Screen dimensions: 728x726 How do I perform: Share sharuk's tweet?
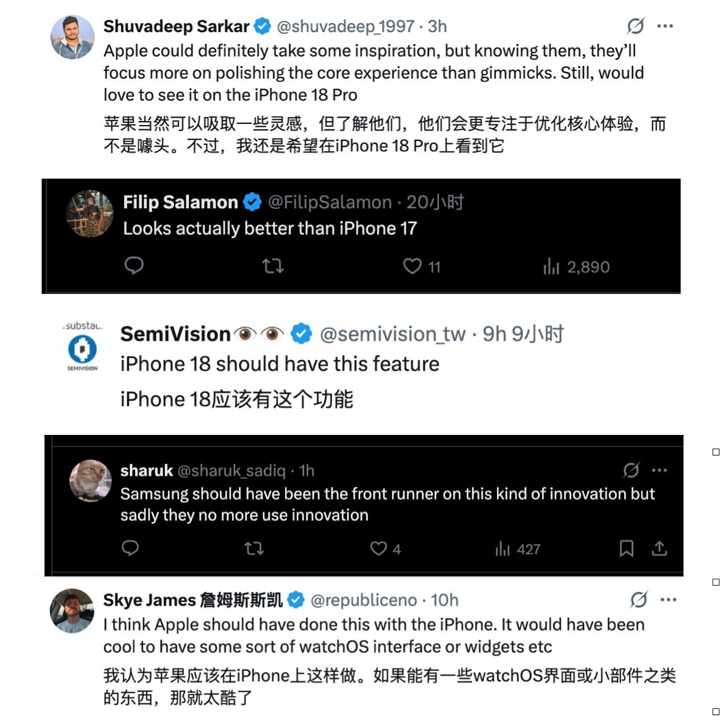click(659, 548)
